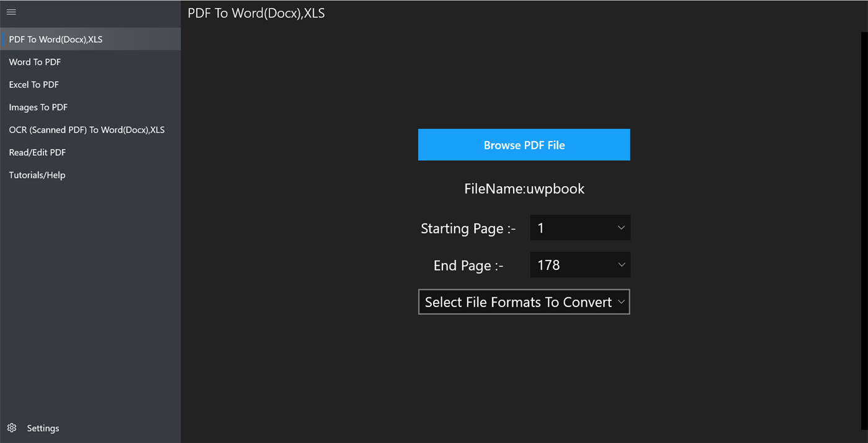Click the Settings gear icon
The height and width of the screenshot is (443, 868).
pos(13,427)
